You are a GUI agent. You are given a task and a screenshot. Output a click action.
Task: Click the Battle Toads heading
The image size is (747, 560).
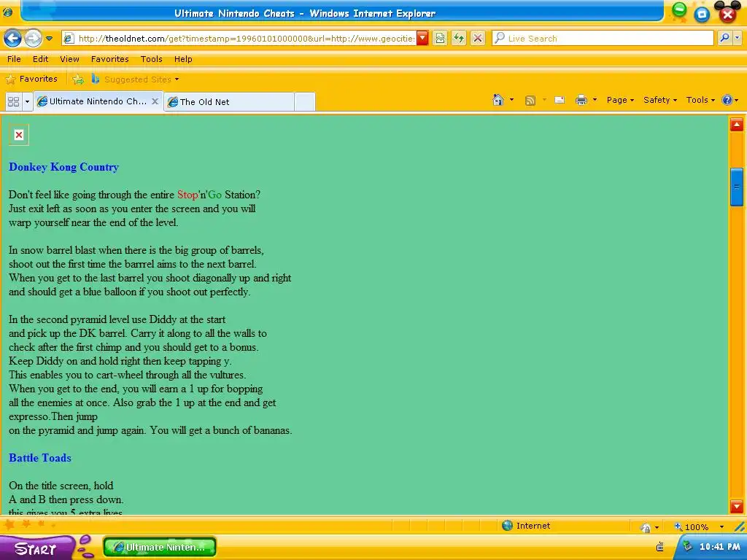40,458
